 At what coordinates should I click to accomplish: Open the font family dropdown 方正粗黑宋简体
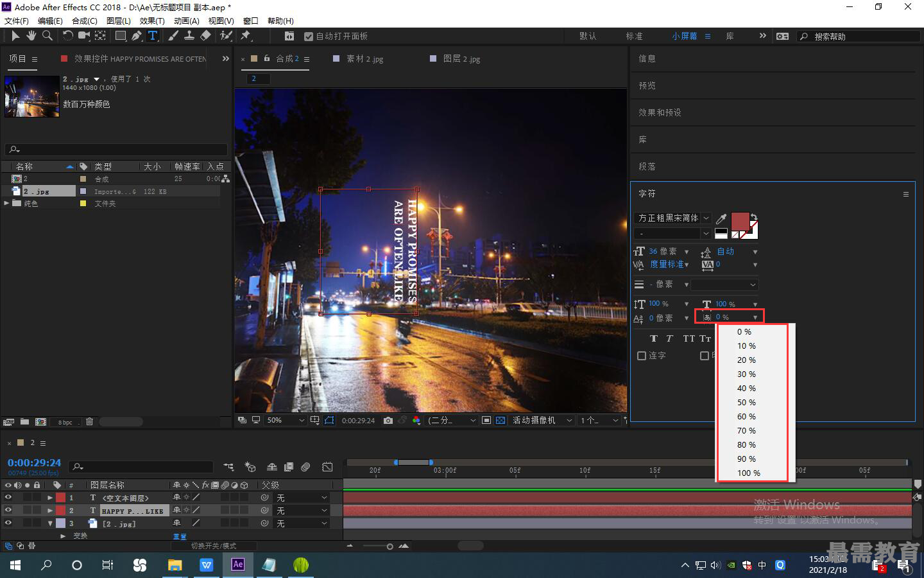[x=672, y=218]
